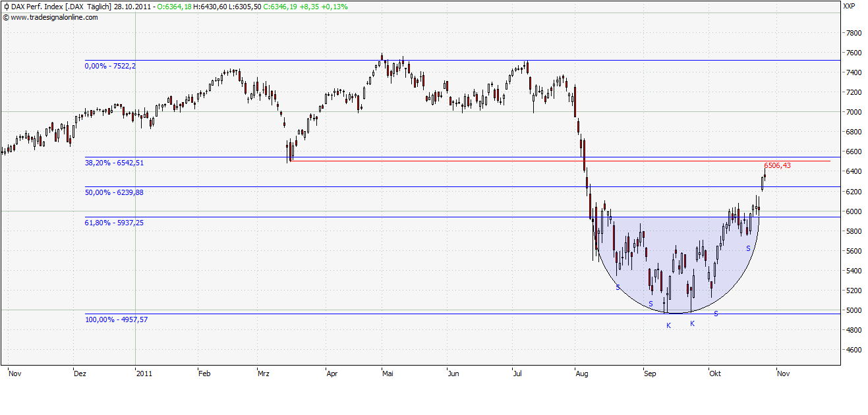Click the XXP label above price axis
868x415 pixels.
(850, 7)
